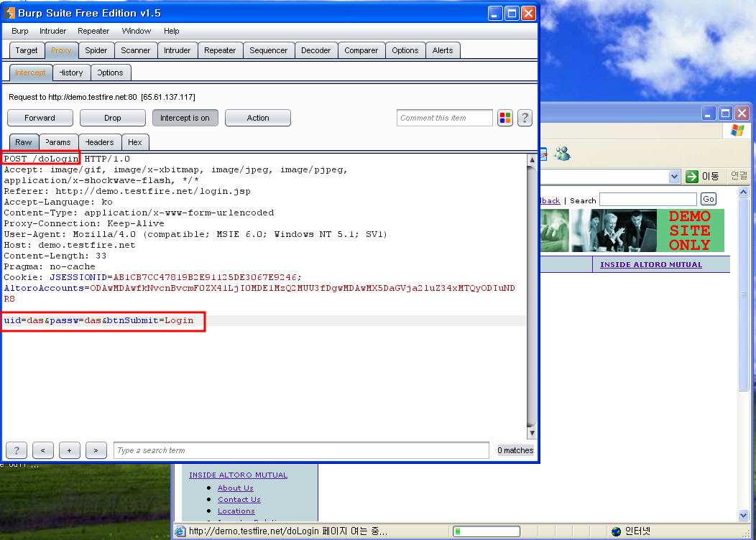Select the Proxy tab

coord(61,50)
